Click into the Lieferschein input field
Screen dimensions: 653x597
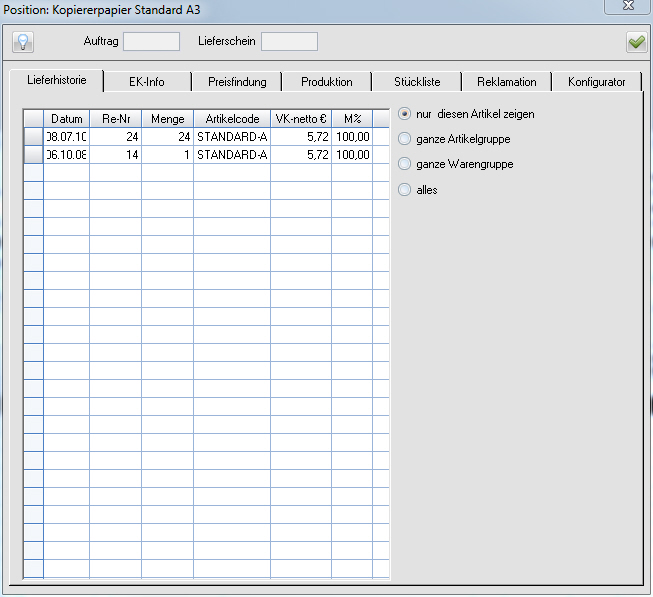[289, 42]
